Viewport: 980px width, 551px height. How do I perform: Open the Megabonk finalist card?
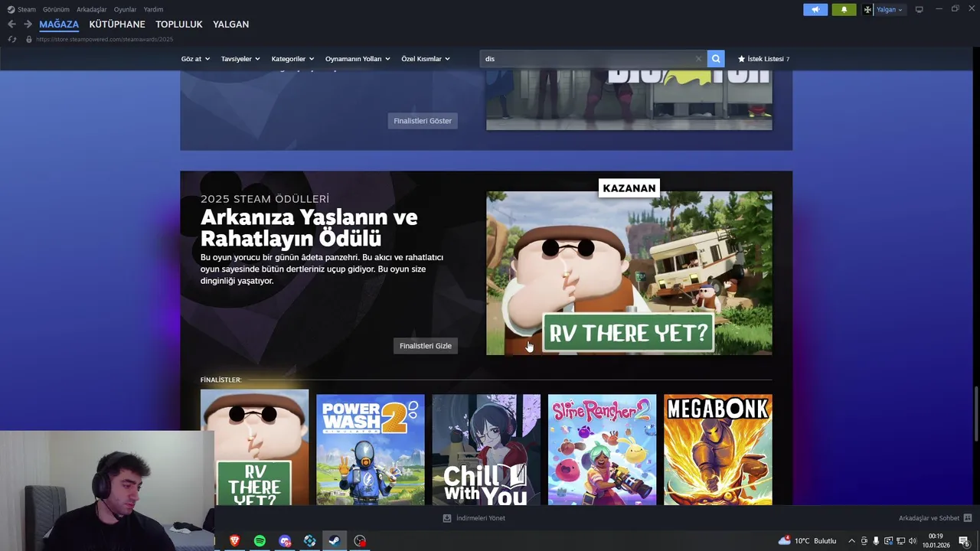718,450
